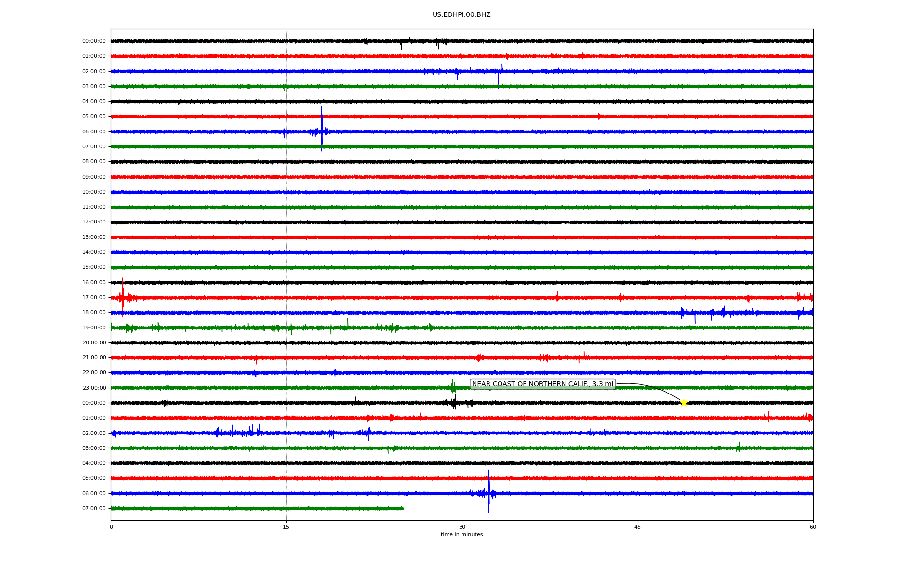The image size is (924, 578).
Task: Click the 19:00:00 row label
Action: point(94,328)
